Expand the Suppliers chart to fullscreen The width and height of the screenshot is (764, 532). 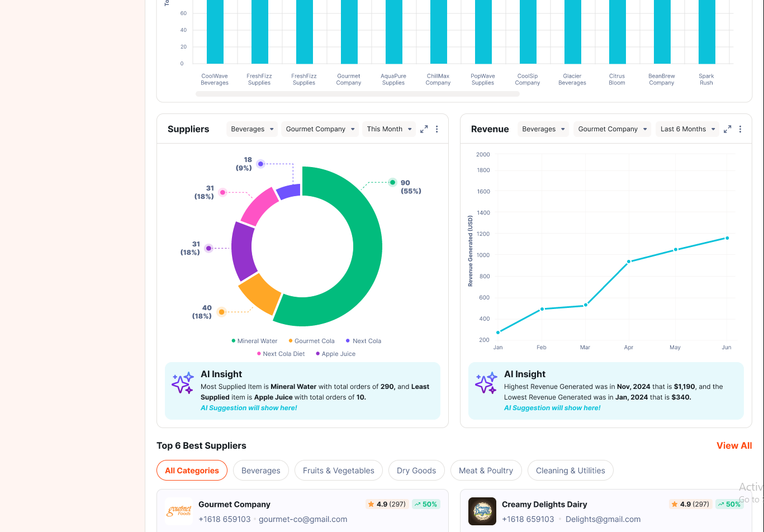(x=424, y=129)
